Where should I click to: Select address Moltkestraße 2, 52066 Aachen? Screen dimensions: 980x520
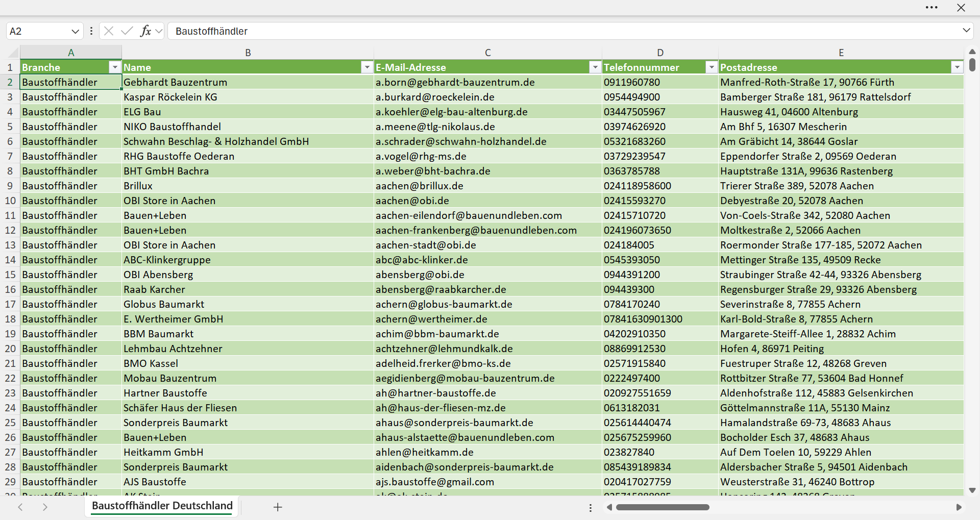(x=841, y=230)
